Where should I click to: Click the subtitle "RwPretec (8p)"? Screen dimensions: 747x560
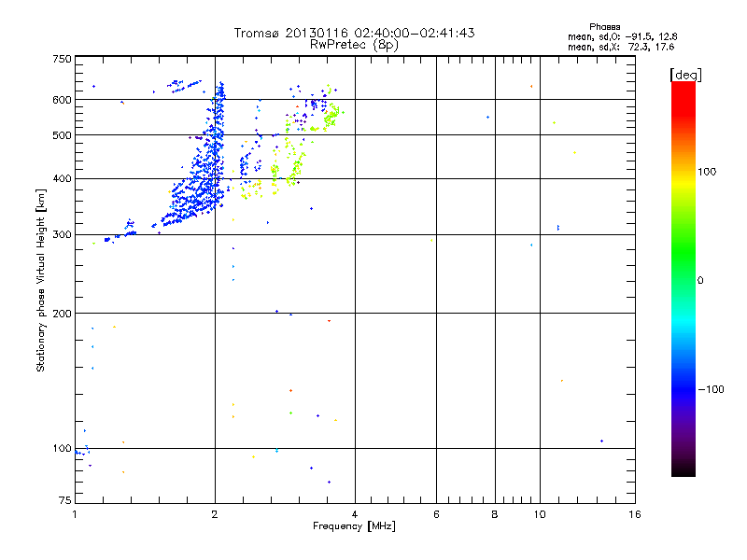click(354, 45)
